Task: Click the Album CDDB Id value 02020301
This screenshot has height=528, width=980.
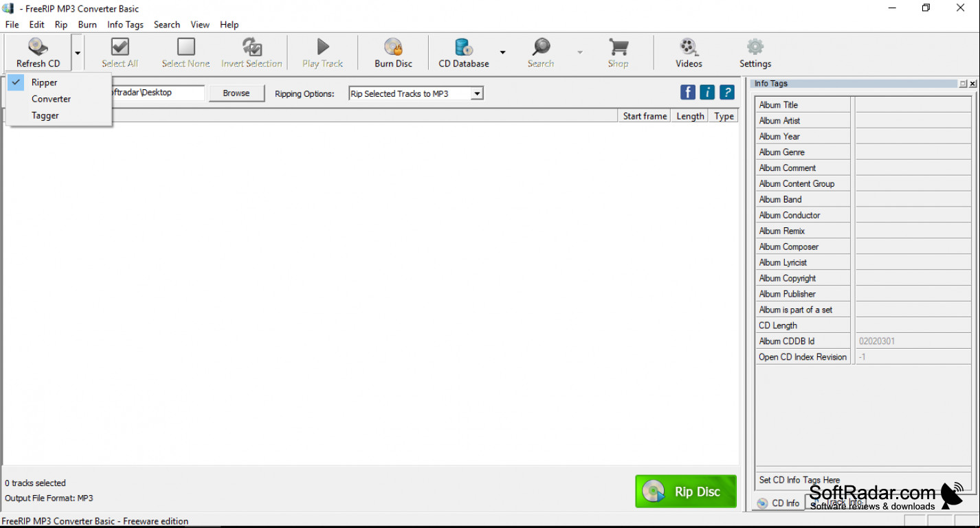Action: [913, 341]
